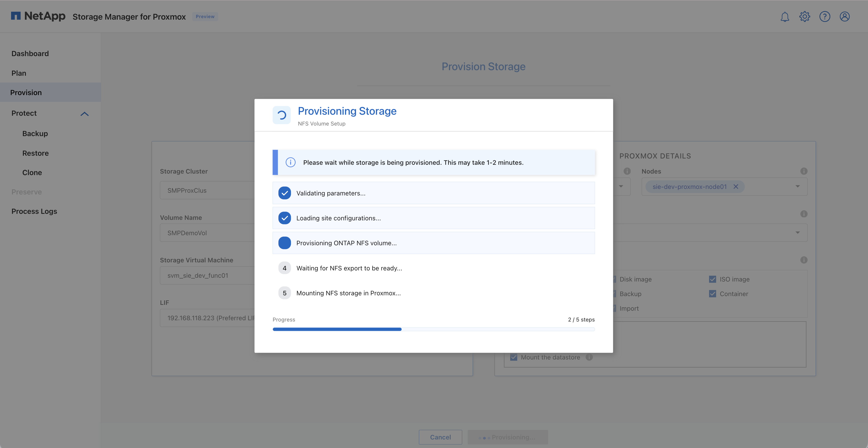Image resolution: width=868 pixels, height=448 pixels.
Task: Open the notifications bell
Action: (785, 16)
